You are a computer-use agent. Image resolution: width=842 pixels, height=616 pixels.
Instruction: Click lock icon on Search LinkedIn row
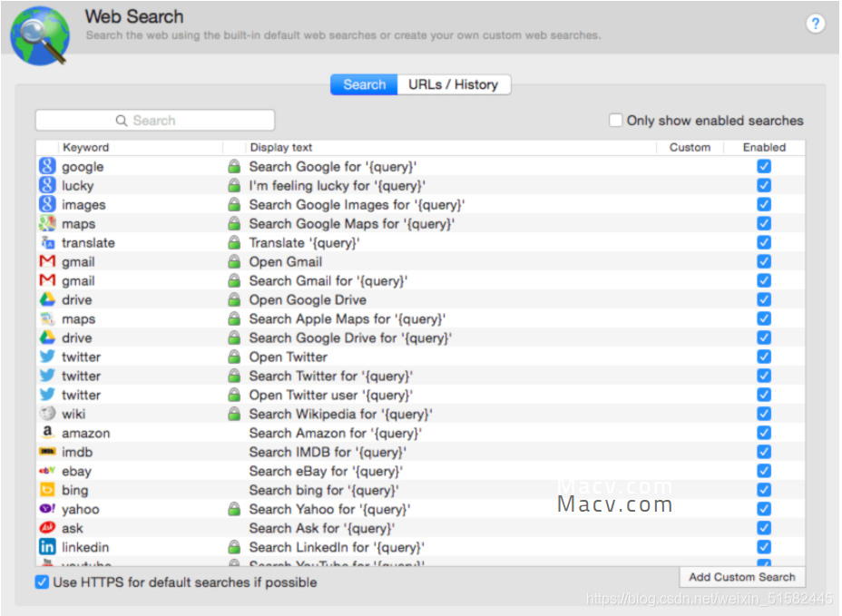coord(234,547)
